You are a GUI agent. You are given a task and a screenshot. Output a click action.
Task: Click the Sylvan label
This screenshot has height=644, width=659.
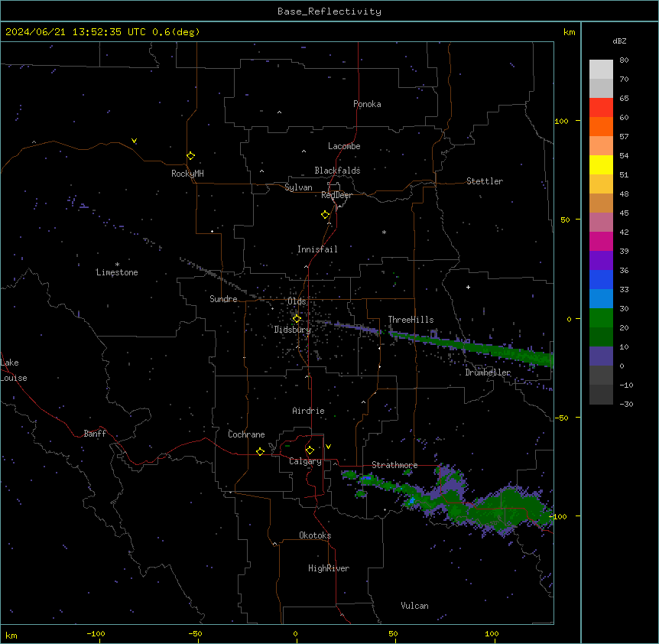pyautogui.click(x=298, y=187)
